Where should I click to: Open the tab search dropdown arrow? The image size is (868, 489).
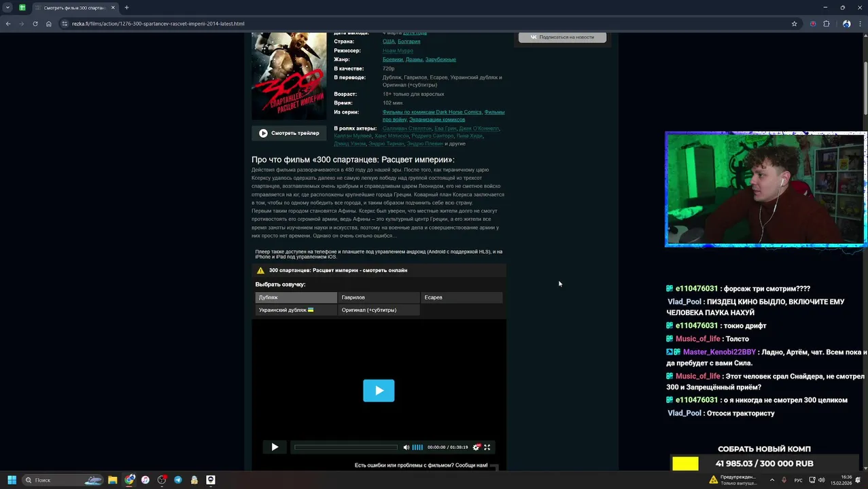(7, 7)
